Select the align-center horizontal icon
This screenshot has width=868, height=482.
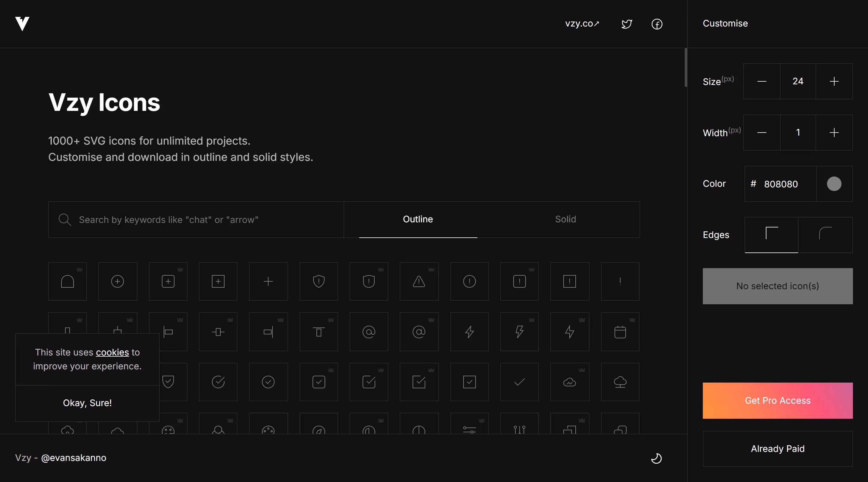click(218, 332)
